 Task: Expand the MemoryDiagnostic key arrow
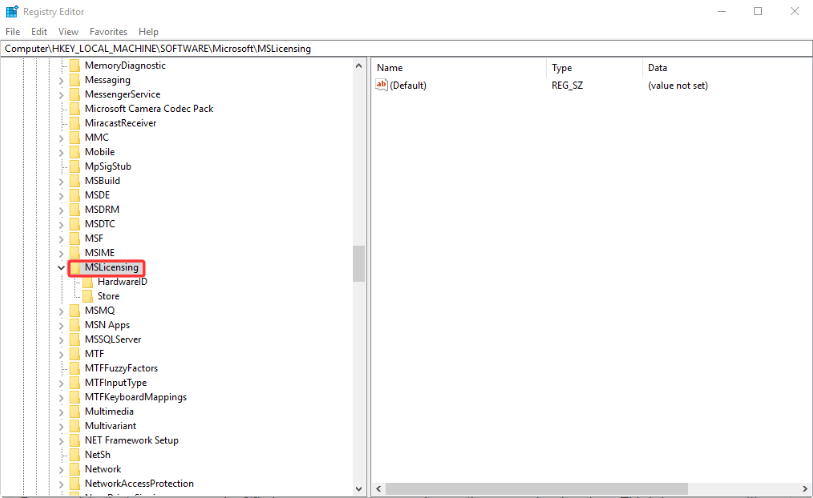pos(61,66)
